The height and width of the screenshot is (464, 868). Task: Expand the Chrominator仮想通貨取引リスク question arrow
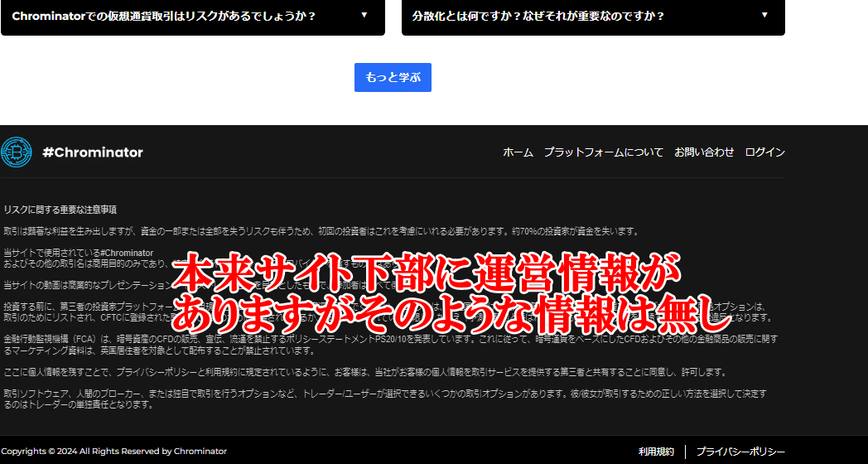pyautogui.click(x=364, y=15)
